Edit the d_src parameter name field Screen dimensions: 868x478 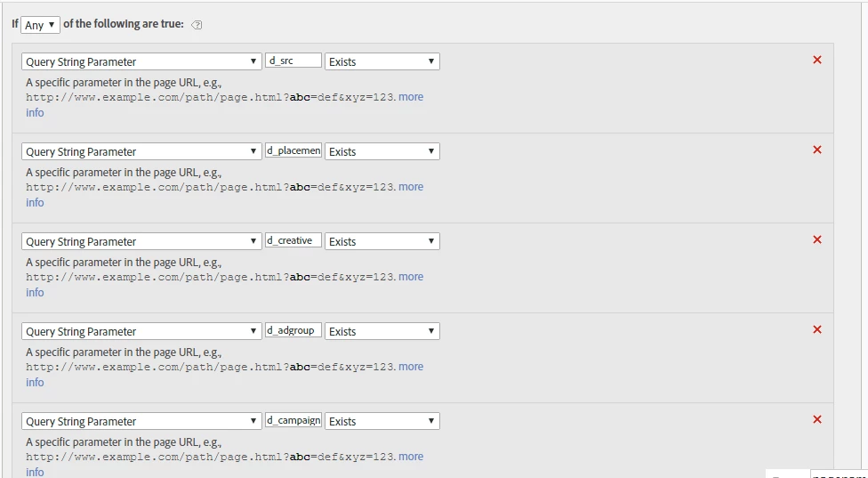(x=293, y=61)
